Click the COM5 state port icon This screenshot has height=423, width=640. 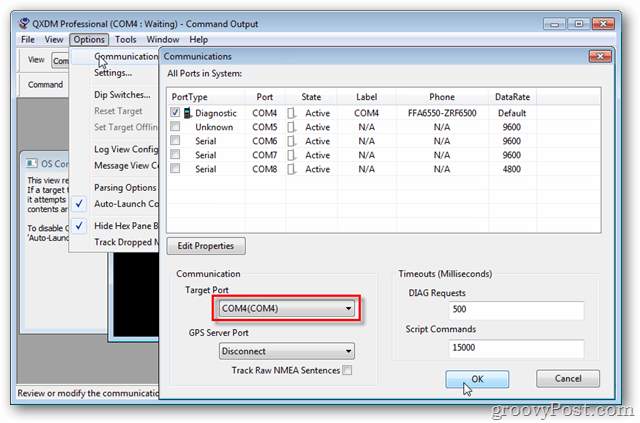(x=291, y=127)
